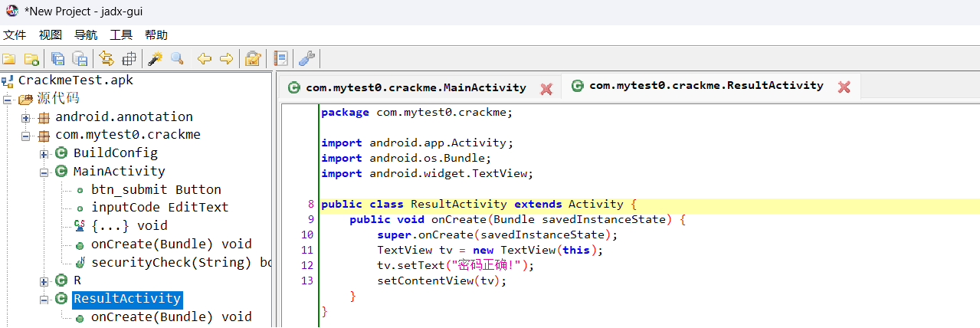Click class icon on MainActivity tab
Viewport: 980px width, 328px height.
tap(294, 88)
